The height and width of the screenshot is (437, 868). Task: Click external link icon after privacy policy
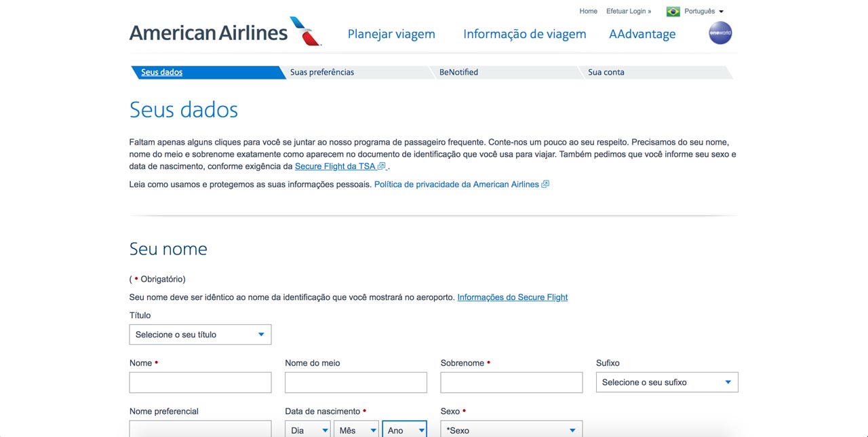(x=545, y=185)
